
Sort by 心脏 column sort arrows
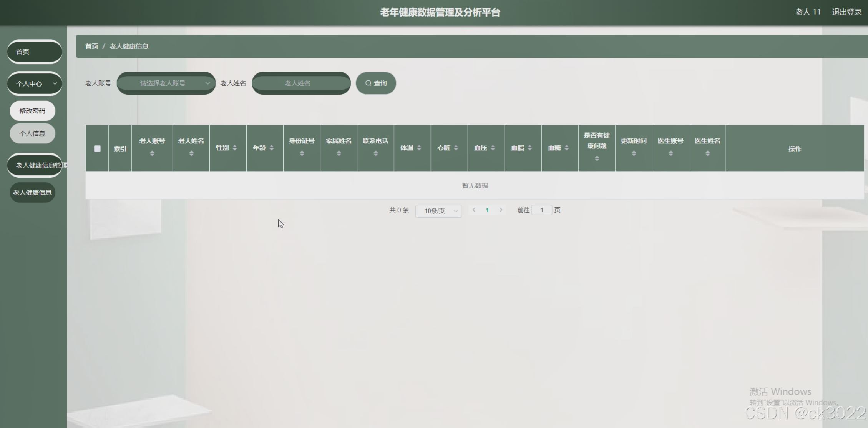click(456, 148)
